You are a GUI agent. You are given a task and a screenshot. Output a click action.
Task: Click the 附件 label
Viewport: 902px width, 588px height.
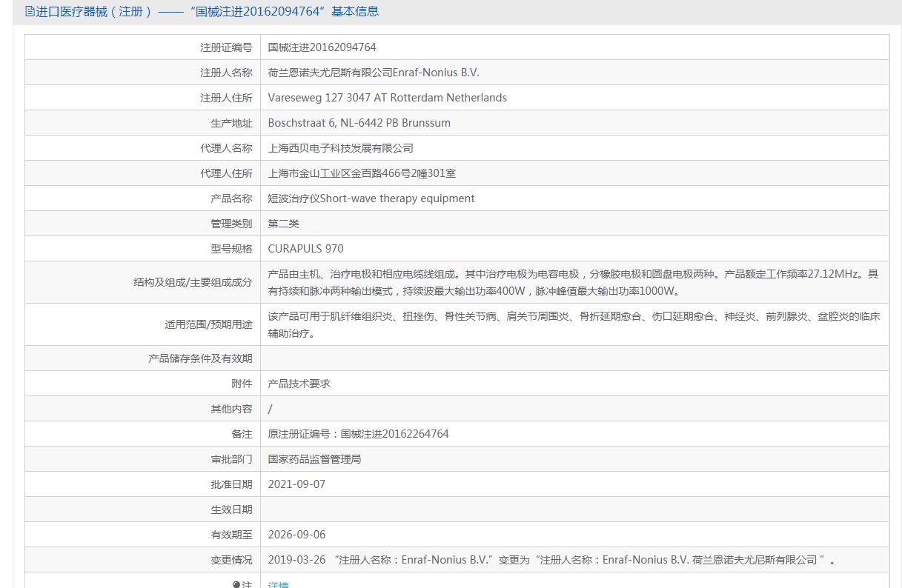pyautogui.click(x=242, y=384)
